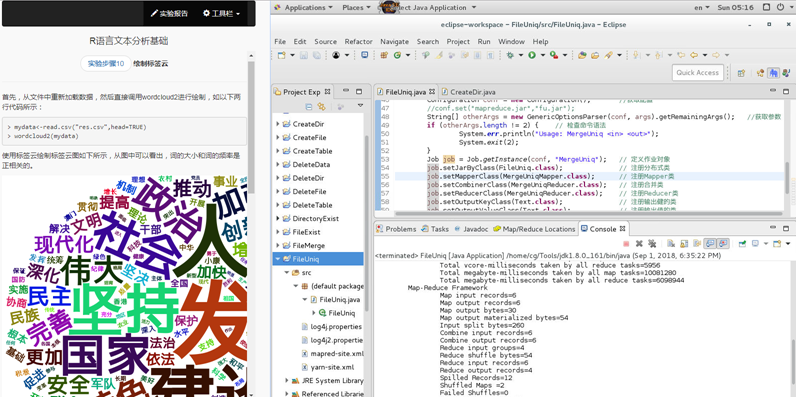The height and width of the screenshot is (397, 796).
Task: Toggle Scroll Lock in the Console toolbar
Action: 684,244
